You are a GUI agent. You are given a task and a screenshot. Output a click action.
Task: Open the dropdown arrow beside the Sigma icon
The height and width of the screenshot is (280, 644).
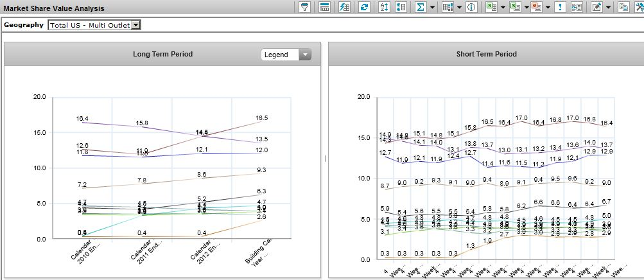click(x=433, y=8)
